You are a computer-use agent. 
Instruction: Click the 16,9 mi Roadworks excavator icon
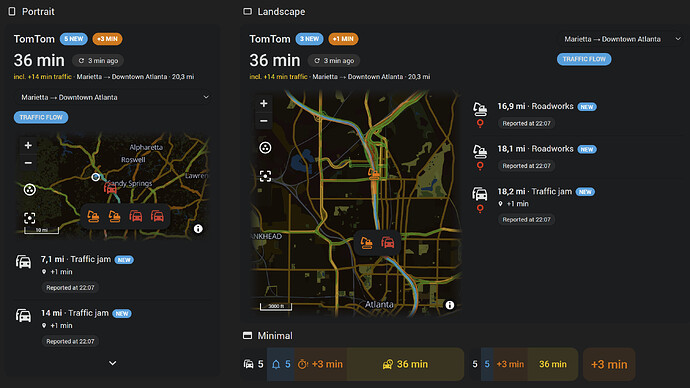pos(480,108)
